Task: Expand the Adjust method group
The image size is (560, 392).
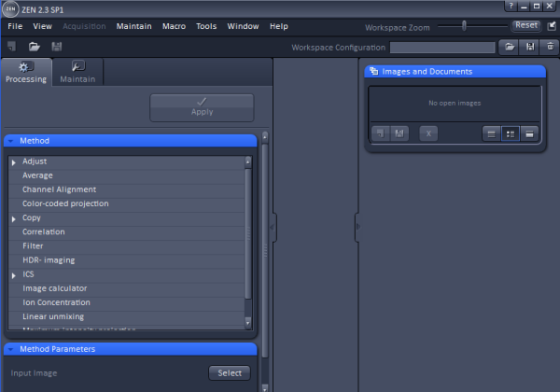Action: [14, 162]
